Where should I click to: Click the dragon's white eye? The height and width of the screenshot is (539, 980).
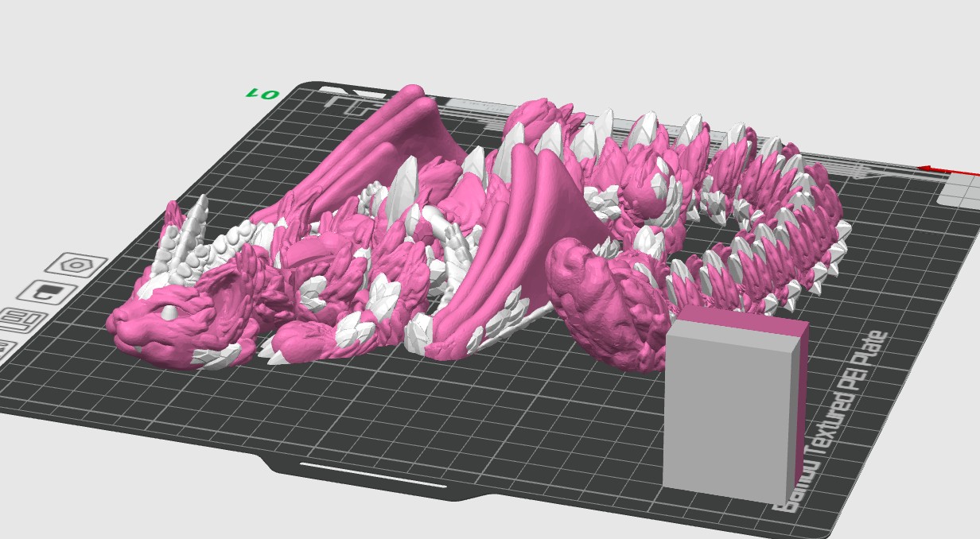point(170,312)
